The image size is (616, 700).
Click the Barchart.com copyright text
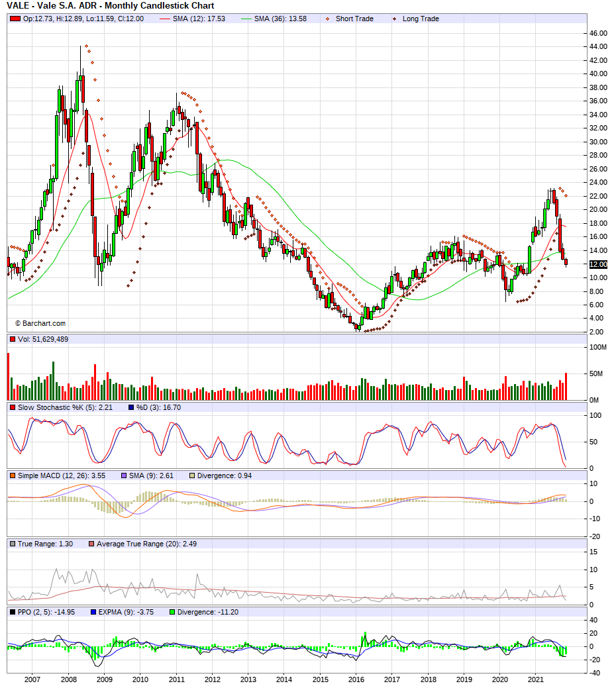click(x=40, y=323)
